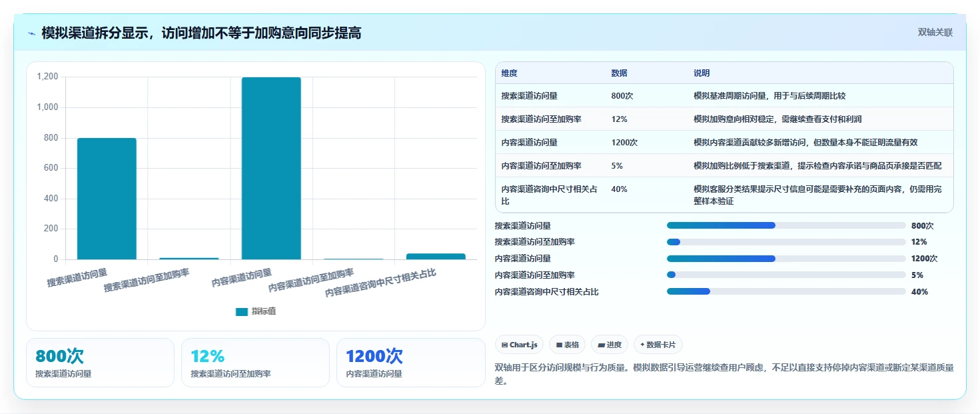Click the 搜索渠道访问至加购率 progress bar

point(786,242)
